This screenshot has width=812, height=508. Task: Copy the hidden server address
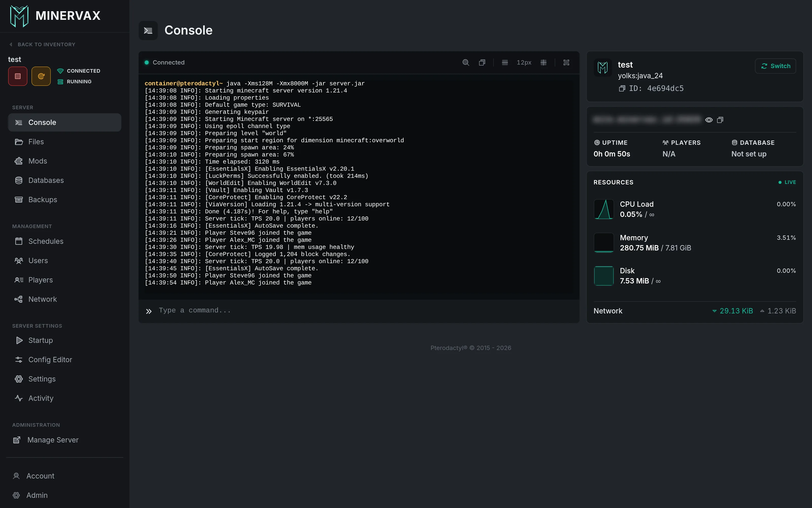click(720, 120)
